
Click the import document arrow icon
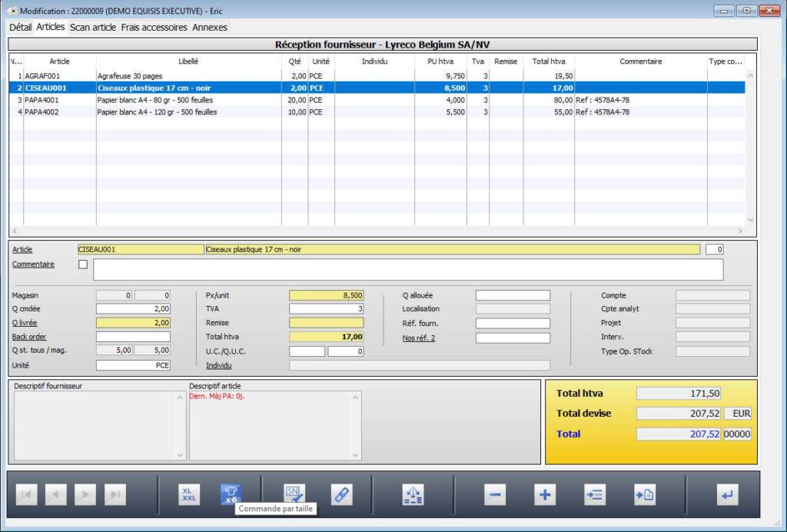645,495
